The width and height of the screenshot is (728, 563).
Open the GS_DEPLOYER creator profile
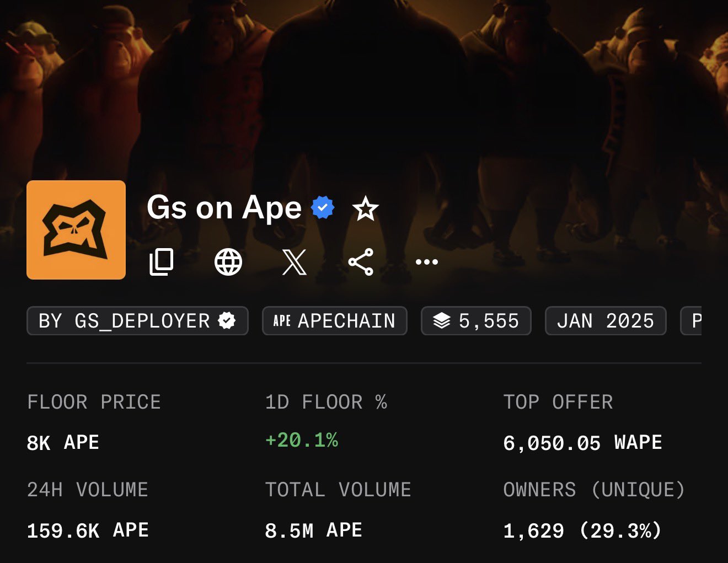137,321
